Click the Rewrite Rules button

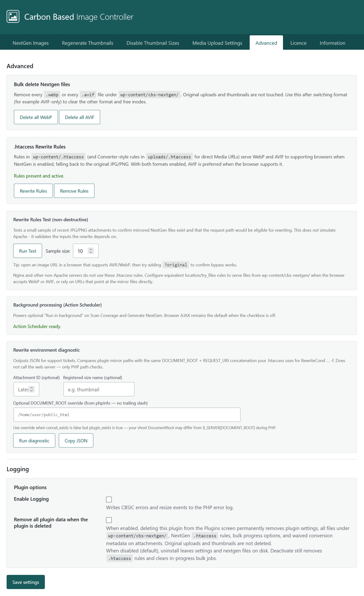[x=33, y=191]
